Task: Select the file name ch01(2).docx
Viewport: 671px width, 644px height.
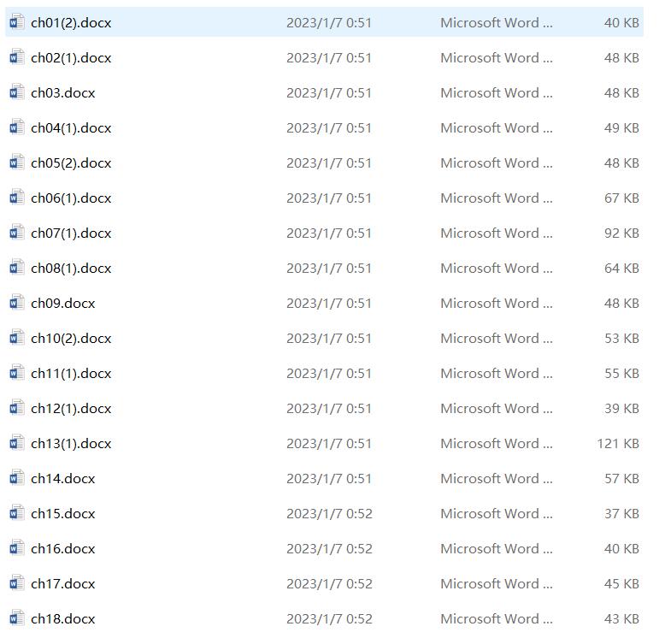Action: click(71, 23)
